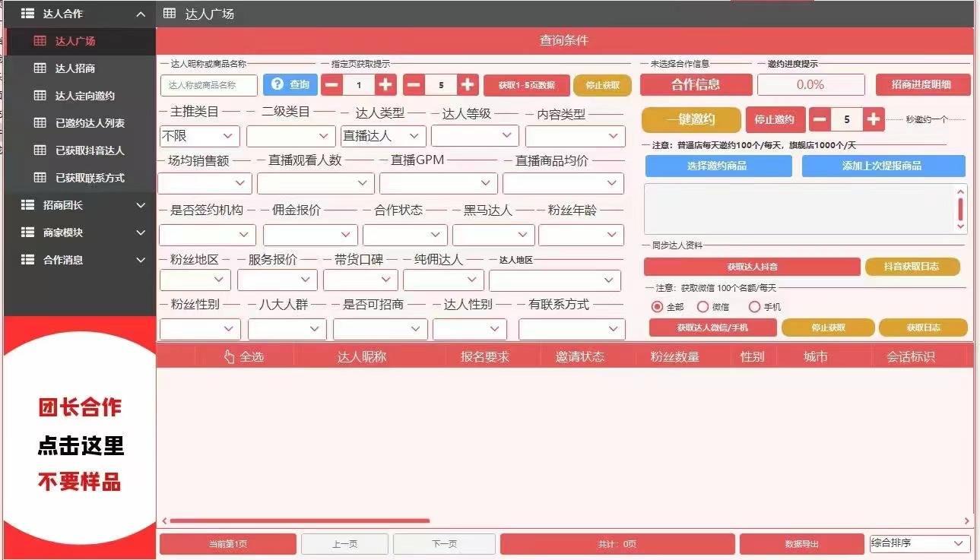Click the hand icon next to 全选
Screen dimensions: 980x560
pos(229,356)
